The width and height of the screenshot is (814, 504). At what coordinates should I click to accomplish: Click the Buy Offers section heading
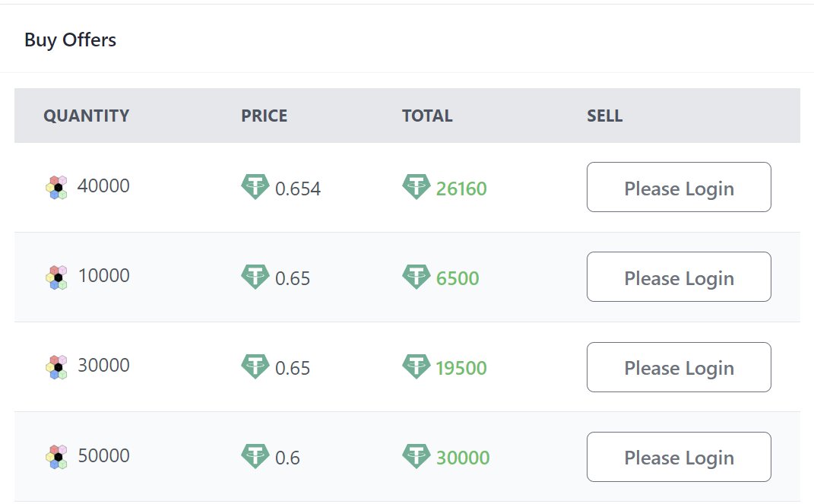click(x=70, y=40)
